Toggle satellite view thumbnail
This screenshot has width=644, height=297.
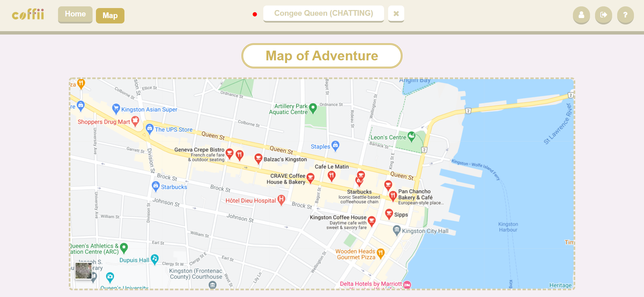[84, 271]
